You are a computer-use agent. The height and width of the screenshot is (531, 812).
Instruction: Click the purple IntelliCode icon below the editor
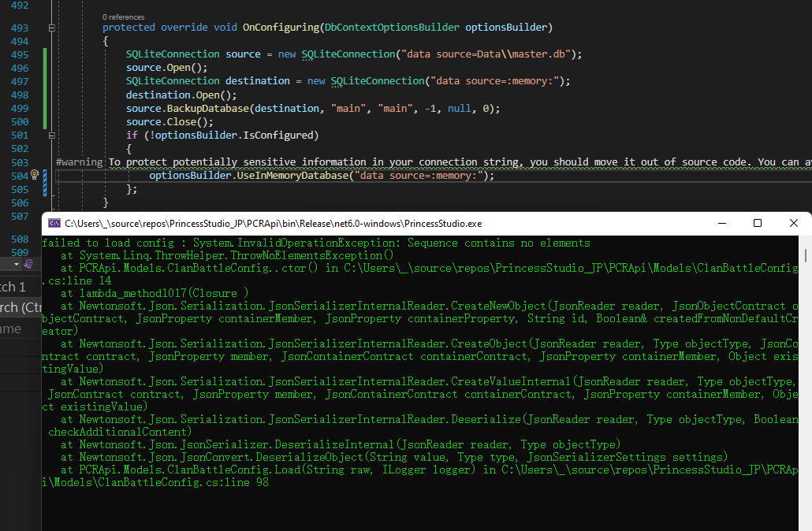click(x=28, y=265)
